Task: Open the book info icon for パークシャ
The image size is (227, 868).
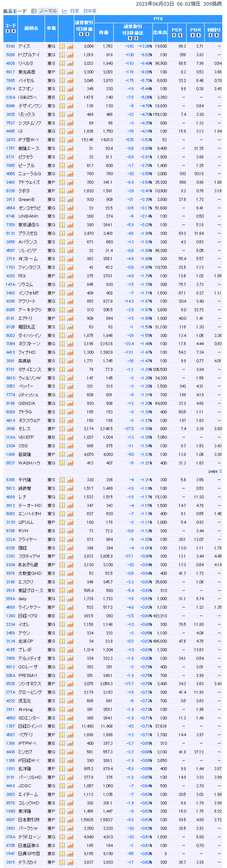Action: coord(62,828)
